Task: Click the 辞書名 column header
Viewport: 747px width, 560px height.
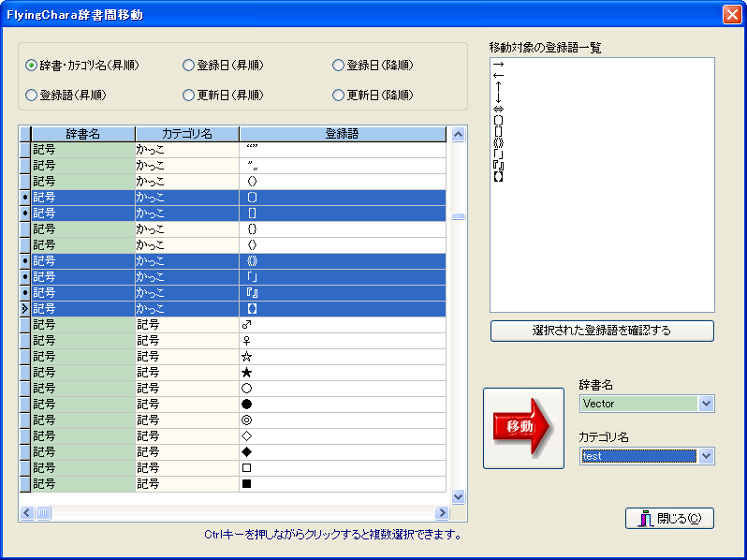Action: [83, 134]
